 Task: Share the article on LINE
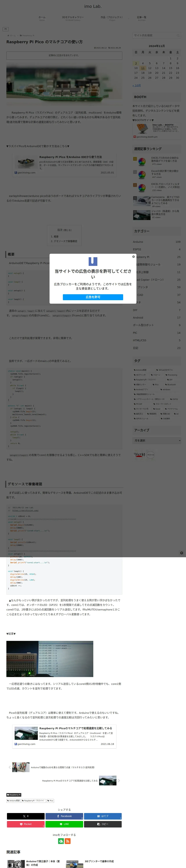pos(64,824)
